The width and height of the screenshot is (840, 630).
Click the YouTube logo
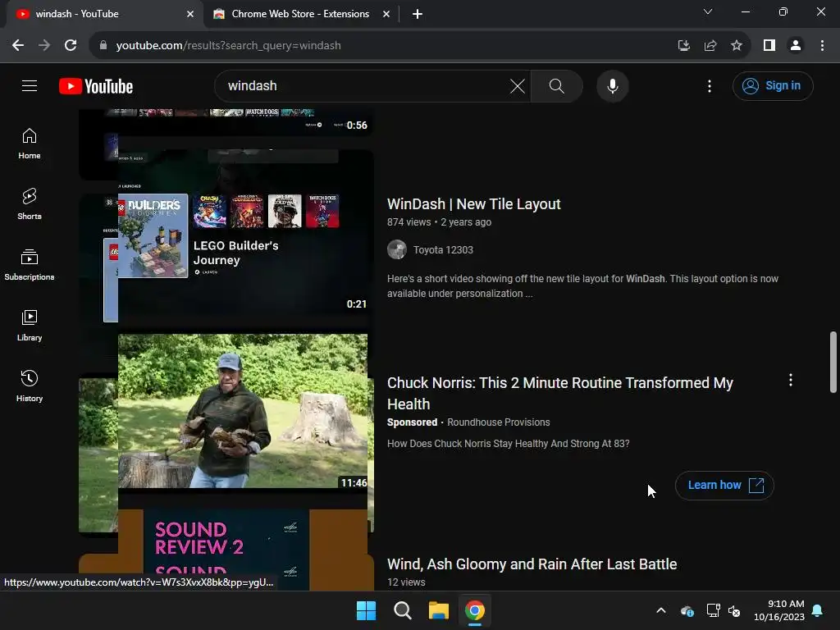(x=96, y=86)
